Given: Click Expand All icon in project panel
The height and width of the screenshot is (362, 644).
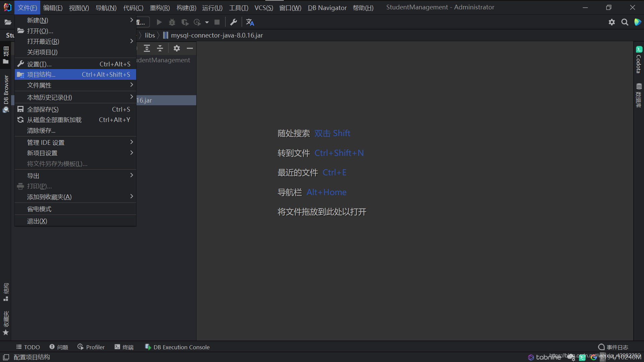Looking at the screenshot, I should coord(147,48).
